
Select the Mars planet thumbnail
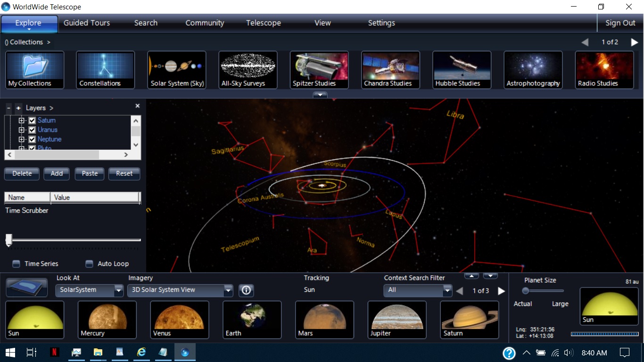point(324,320)
